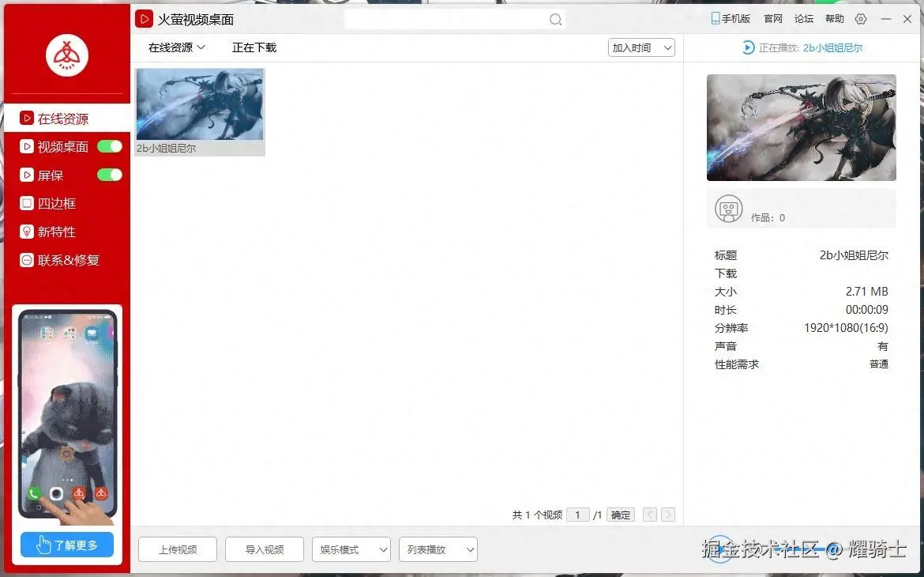Expand the 在线资源 dropdown in the top bar

[177, 47]
